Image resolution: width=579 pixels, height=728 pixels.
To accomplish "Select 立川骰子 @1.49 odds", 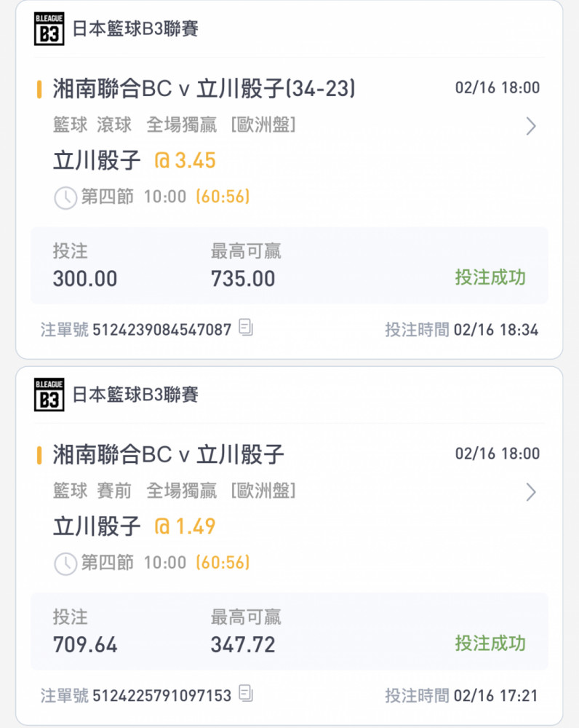I will (135, 526).
